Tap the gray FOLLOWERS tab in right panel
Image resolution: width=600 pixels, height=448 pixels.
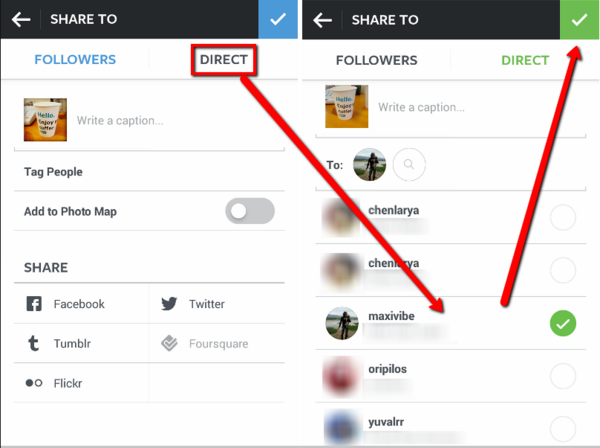click(x=377, y=60)
